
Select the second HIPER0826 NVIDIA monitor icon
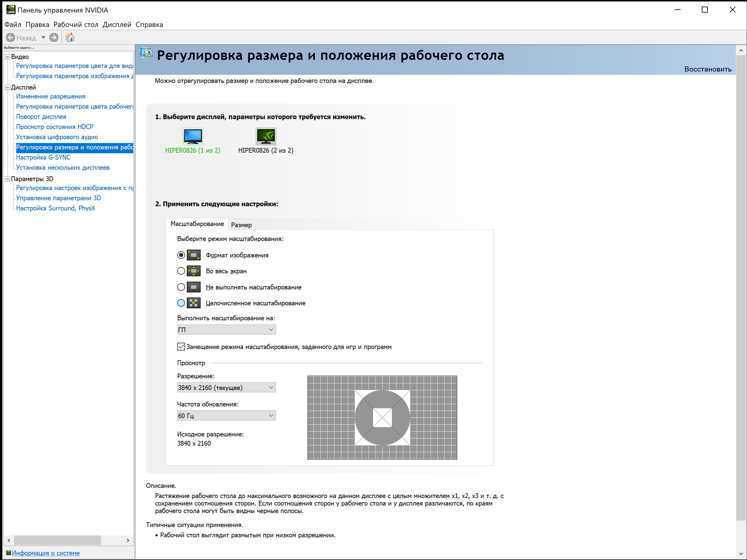[266, 136]
